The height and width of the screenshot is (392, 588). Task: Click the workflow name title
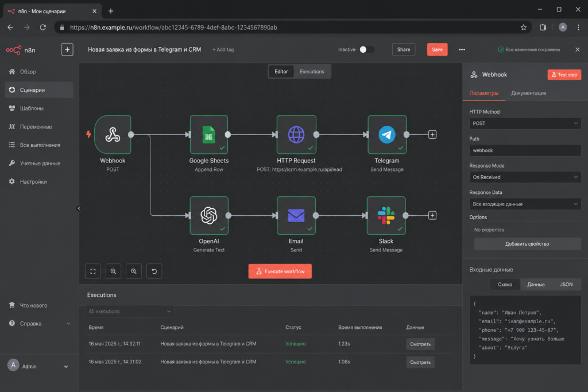click(x=144, y=49)
